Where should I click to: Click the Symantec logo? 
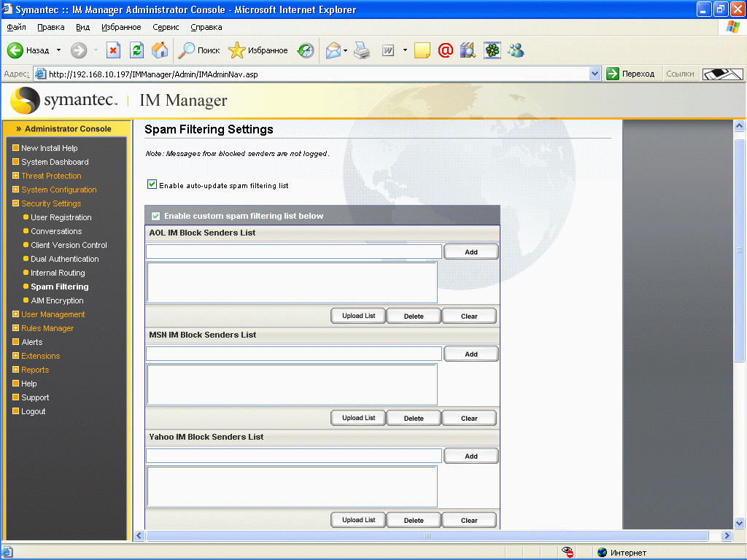coord(64,100)
